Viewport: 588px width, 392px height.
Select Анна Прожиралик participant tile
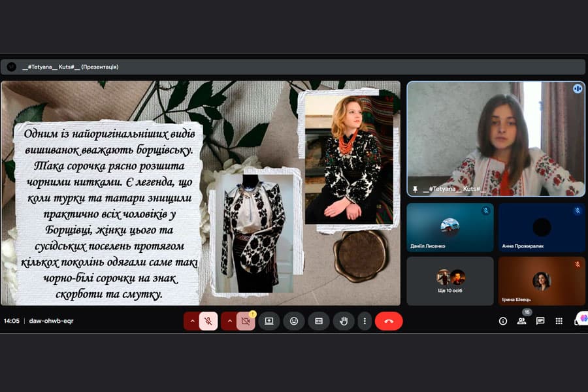click(x=542, y=227)
